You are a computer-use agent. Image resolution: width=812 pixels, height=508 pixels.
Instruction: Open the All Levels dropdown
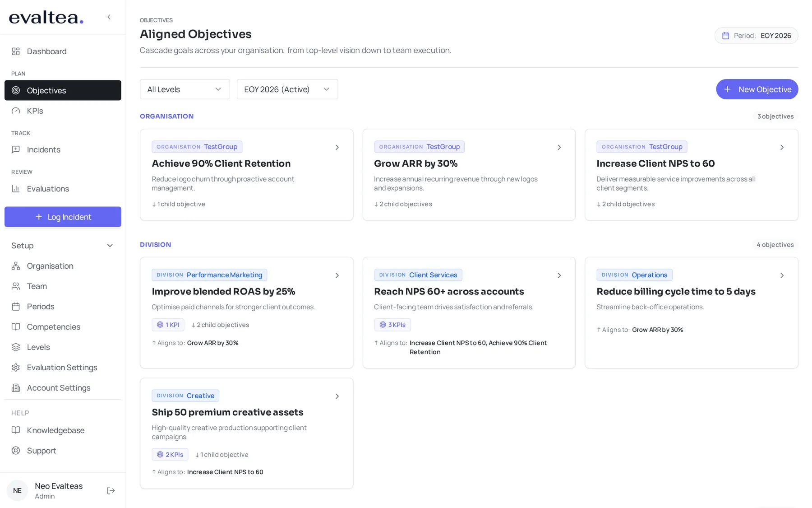click(185, 89)
